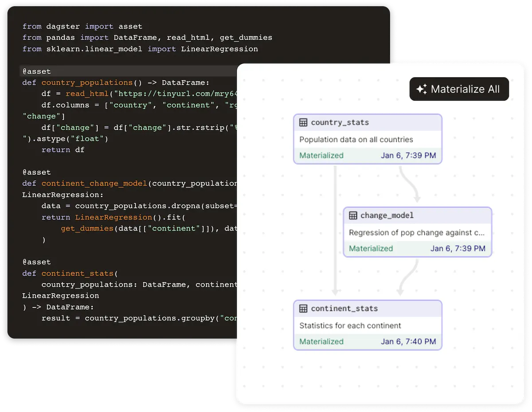Click the 'from dagster import asset' code line

coord(82,27)
